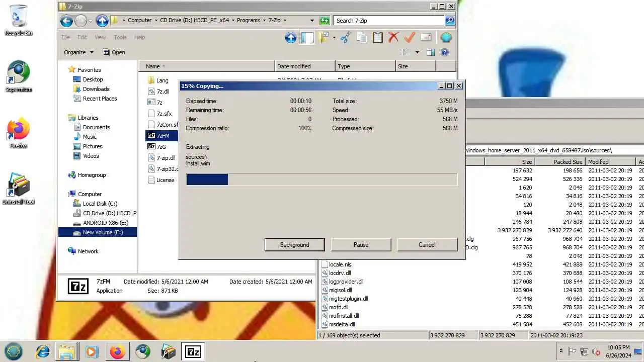Go back with the blue Back arrow
Screen dimensions: 644x362
pyautogui.click(x=66, y=21)
